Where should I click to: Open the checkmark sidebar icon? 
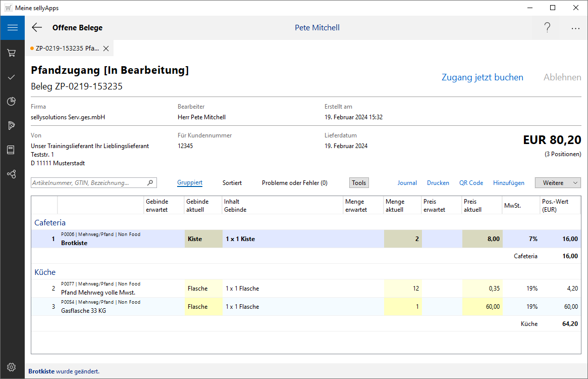[12, 77]
